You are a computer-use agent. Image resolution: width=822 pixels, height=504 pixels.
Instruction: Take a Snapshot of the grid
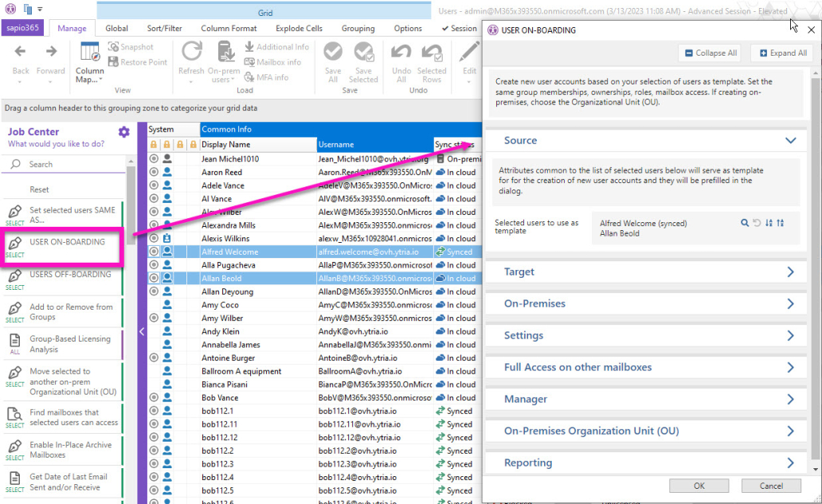[x=131, y=47]
